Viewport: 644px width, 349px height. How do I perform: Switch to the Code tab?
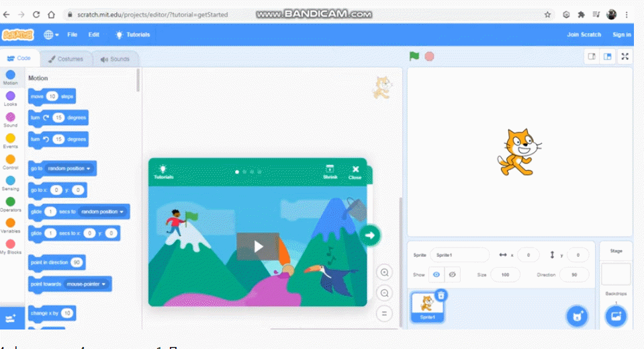coord(19,59)
